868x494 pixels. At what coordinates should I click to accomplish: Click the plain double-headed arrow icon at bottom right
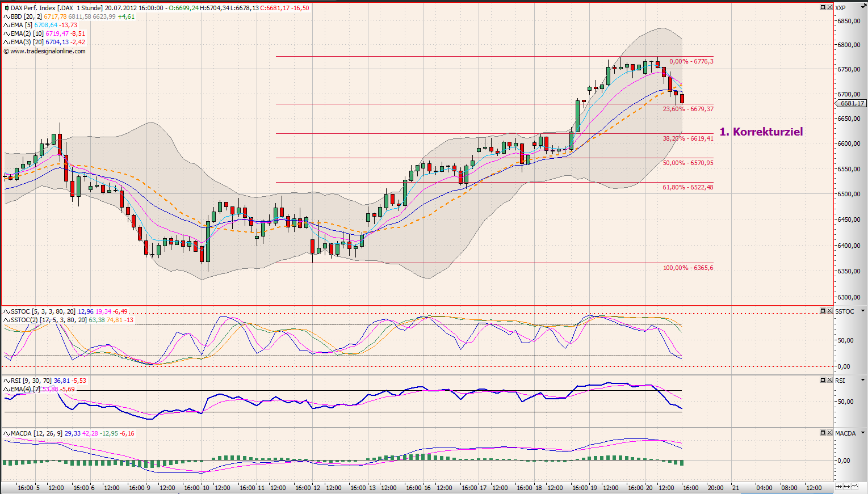(846, 487)
